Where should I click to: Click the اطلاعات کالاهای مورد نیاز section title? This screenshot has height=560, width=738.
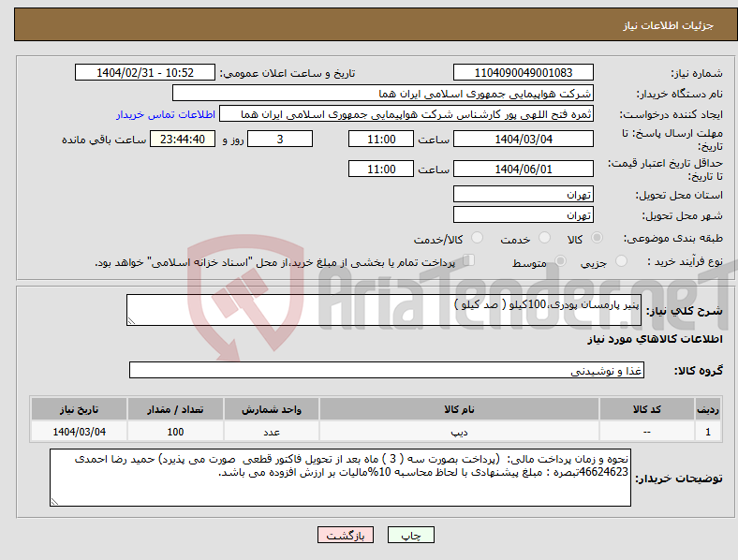(x=655, y=339)
